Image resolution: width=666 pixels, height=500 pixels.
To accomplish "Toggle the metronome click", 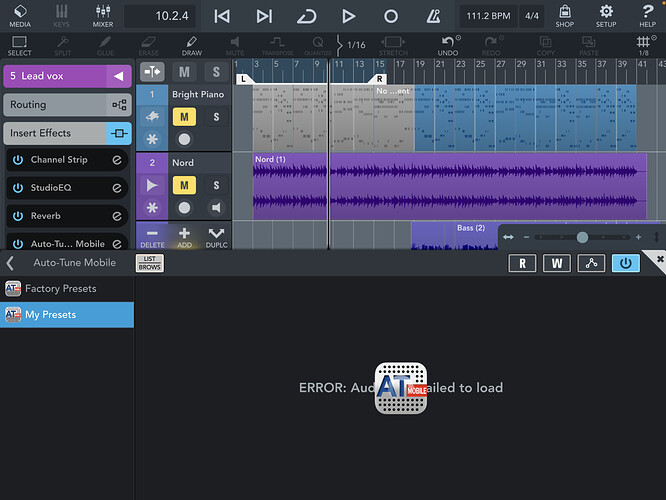I will 433,17.
